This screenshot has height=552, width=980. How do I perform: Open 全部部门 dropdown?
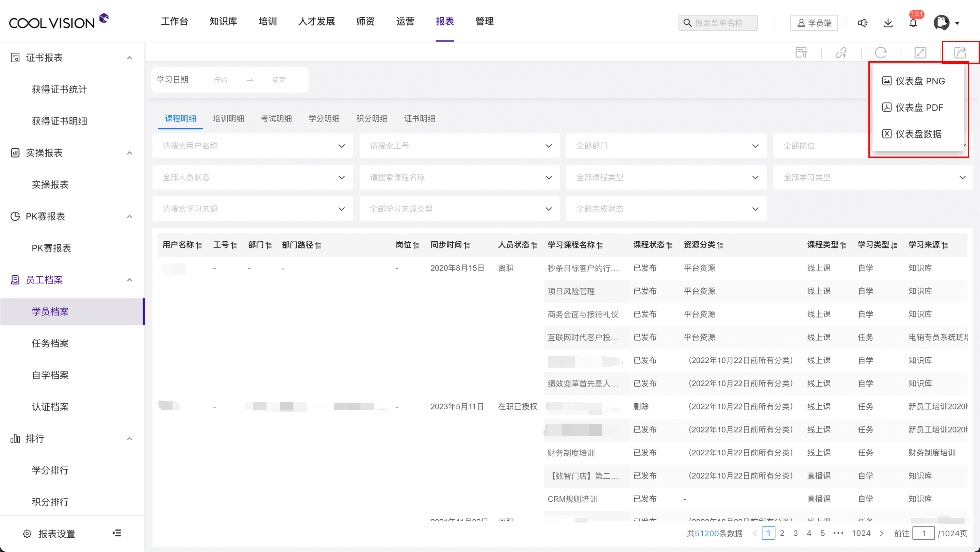[x=666, y=146]
